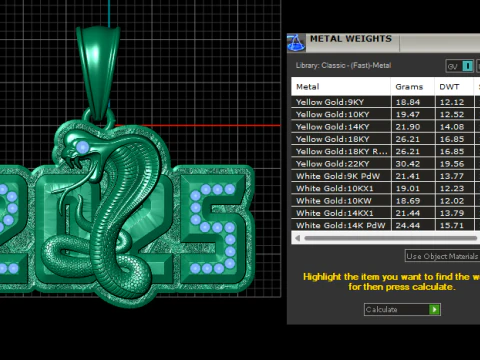Click the METAL WEIGHTS panel title
The height and width of the screenshot is (360, 480).
351,39
